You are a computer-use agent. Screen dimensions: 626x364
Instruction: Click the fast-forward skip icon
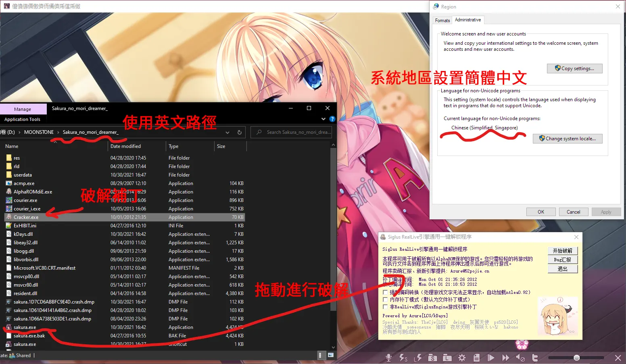tap(505, 358)
